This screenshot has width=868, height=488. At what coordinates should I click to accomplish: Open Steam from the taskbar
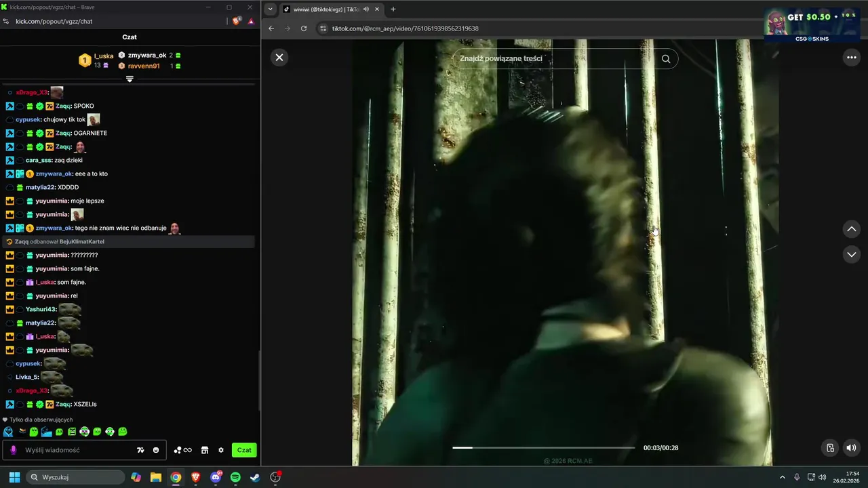(x=255, y=477)
